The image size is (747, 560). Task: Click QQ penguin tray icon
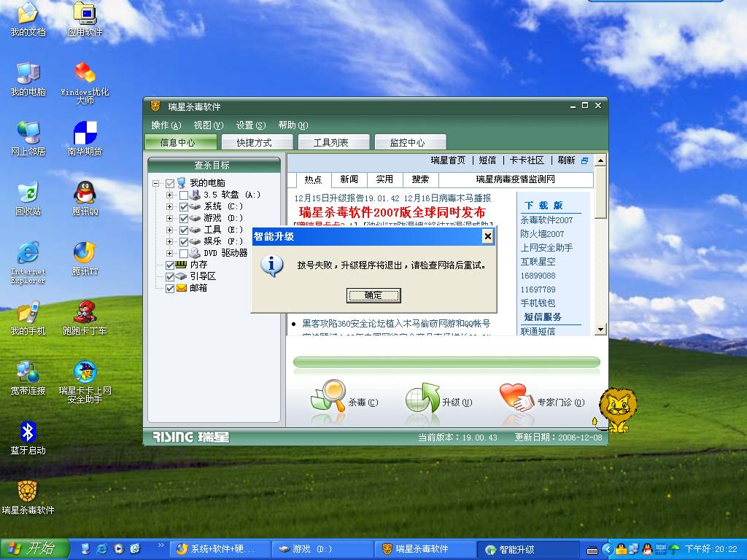pos(647,549)
